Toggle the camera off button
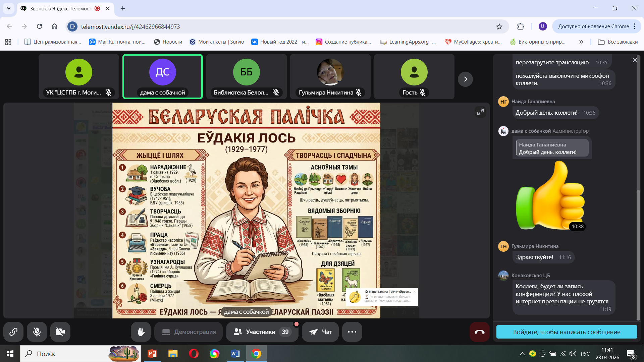644x362 pixels. [x=60, y=332]
